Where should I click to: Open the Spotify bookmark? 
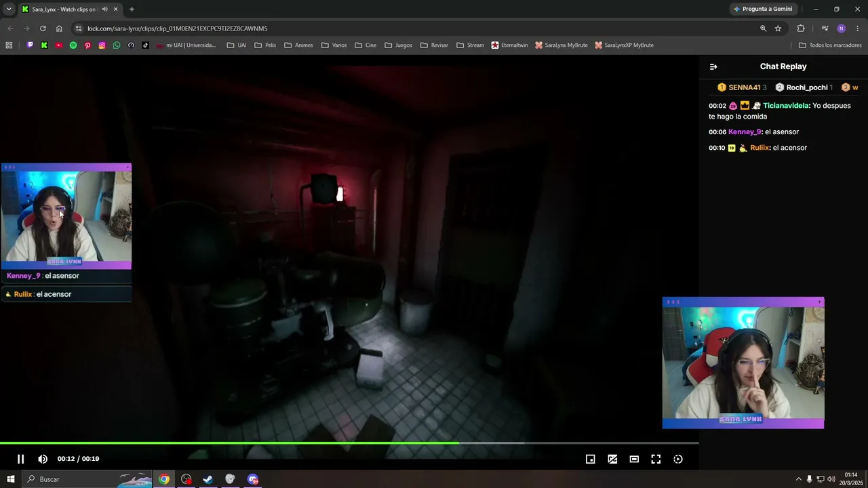[x=73, y=45]
